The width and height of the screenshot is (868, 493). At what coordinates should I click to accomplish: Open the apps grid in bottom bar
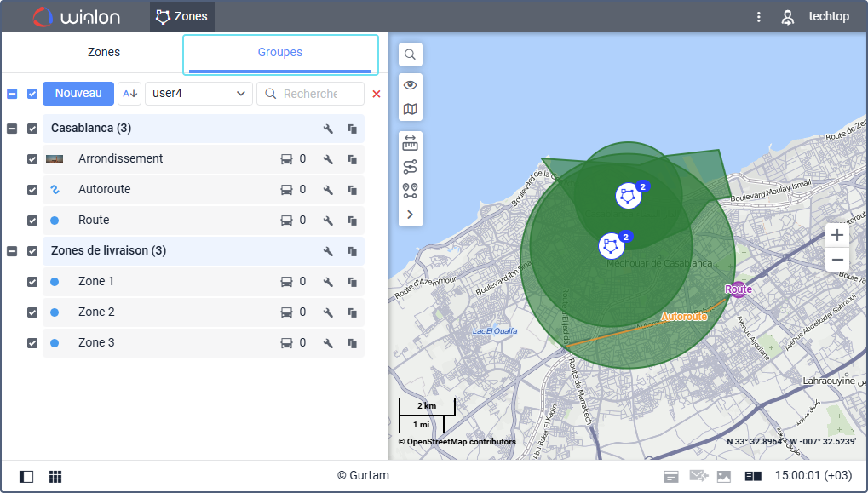click(x=55, y=477)
